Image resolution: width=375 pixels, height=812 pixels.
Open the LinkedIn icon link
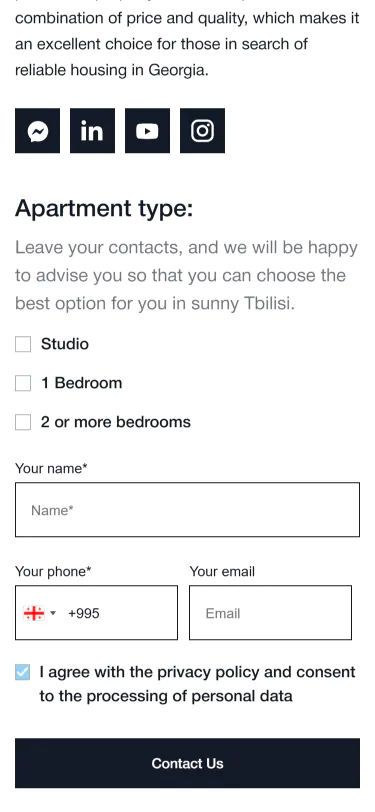[92, 130]
